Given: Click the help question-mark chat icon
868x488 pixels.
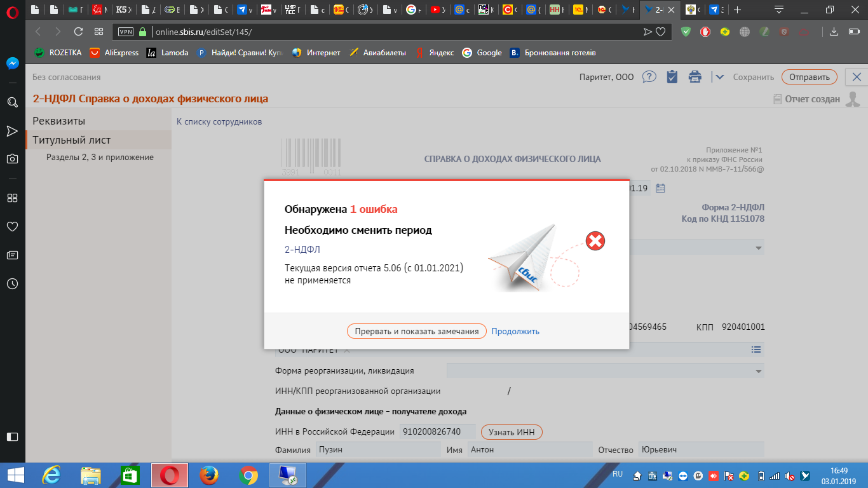Looking at the screenshot, I should [649, 77].
